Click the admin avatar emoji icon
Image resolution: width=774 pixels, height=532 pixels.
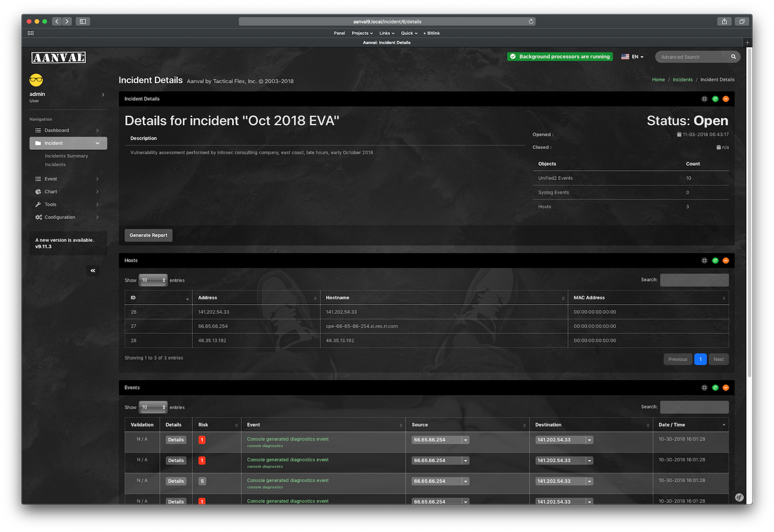36,80
